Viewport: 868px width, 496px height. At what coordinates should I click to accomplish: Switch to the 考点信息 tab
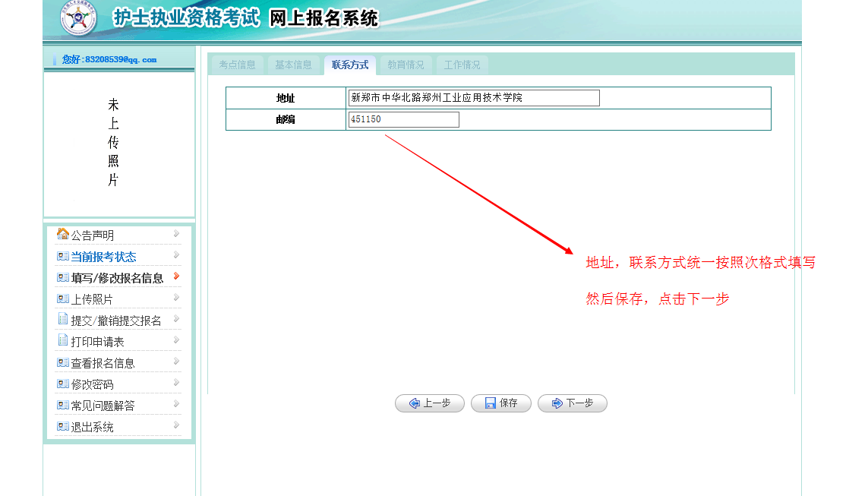pos(238,65)
